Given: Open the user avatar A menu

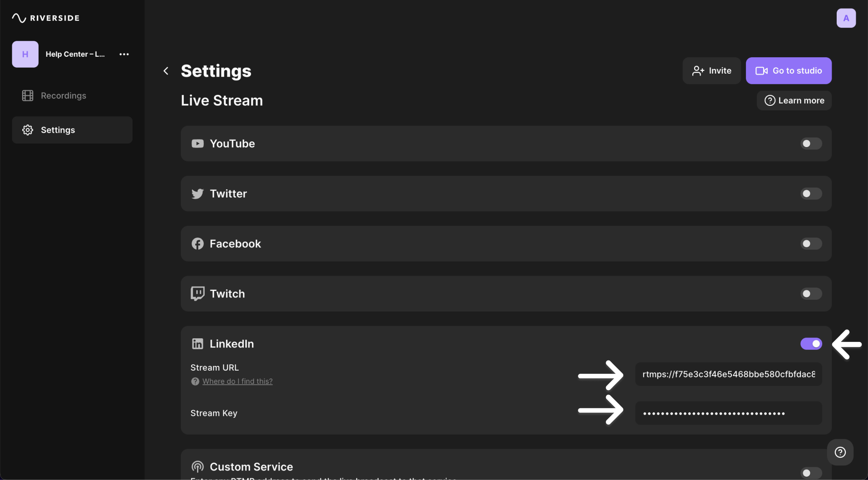Looking at the screenshot, I should pyautogui.click(x=846, y=18).
